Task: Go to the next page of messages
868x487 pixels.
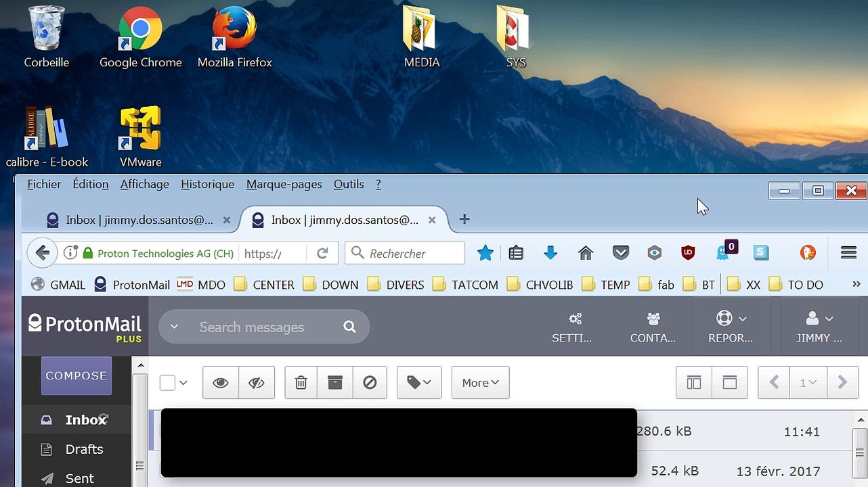Action: [x=842, y=383]
